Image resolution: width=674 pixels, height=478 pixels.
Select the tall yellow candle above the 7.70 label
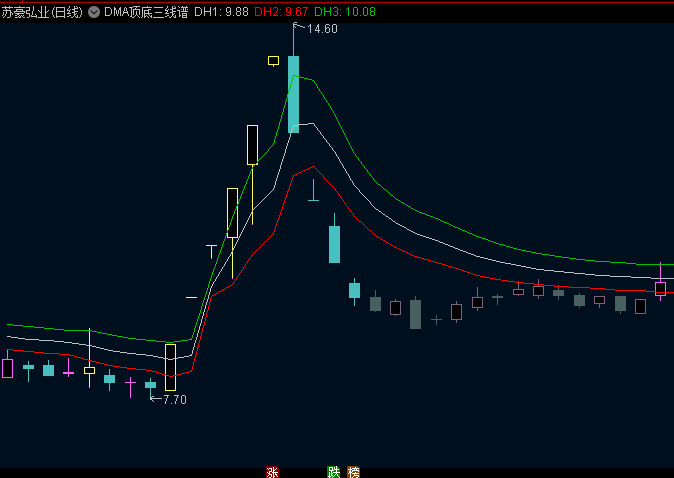point(171,367)
